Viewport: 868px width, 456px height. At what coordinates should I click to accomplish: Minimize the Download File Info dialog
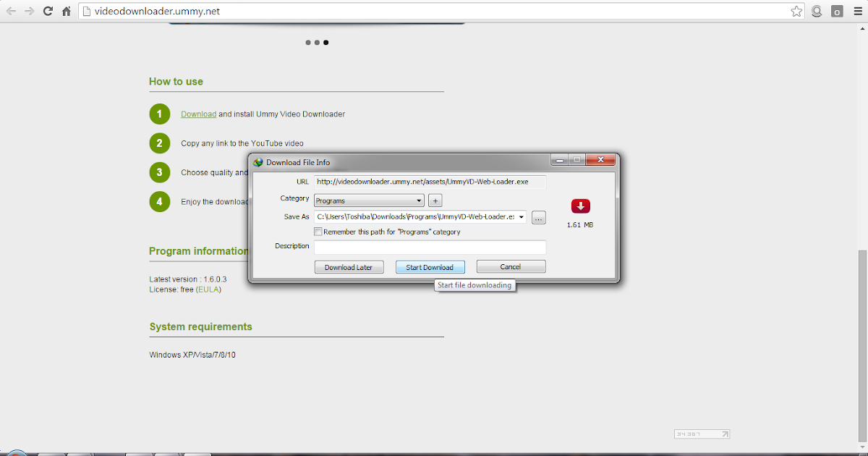click(560, 161)
